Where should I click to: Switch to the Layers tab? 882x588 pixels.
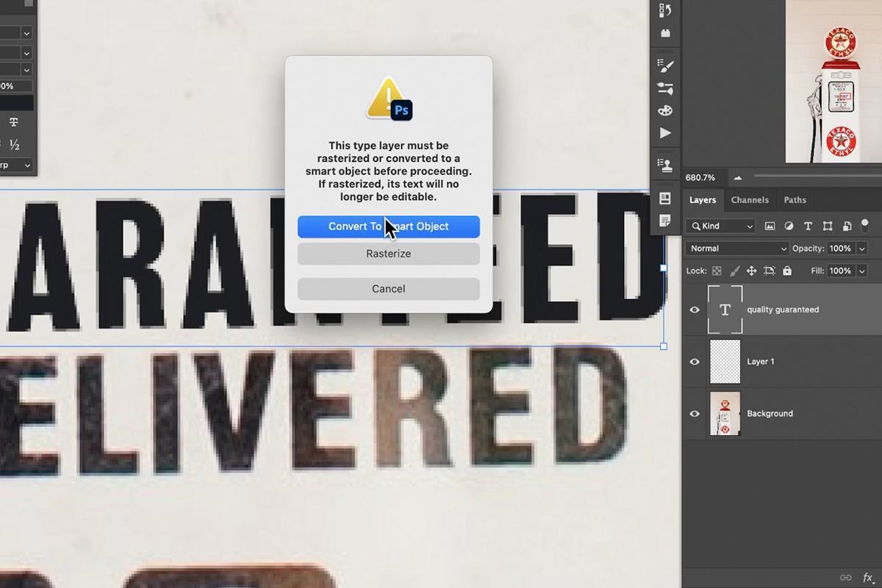pyautogui.click(x=703, y=200)
